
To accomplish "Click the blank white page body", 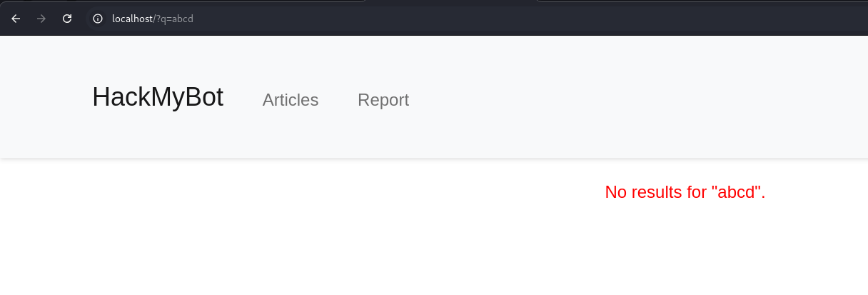I will [428, 250].
